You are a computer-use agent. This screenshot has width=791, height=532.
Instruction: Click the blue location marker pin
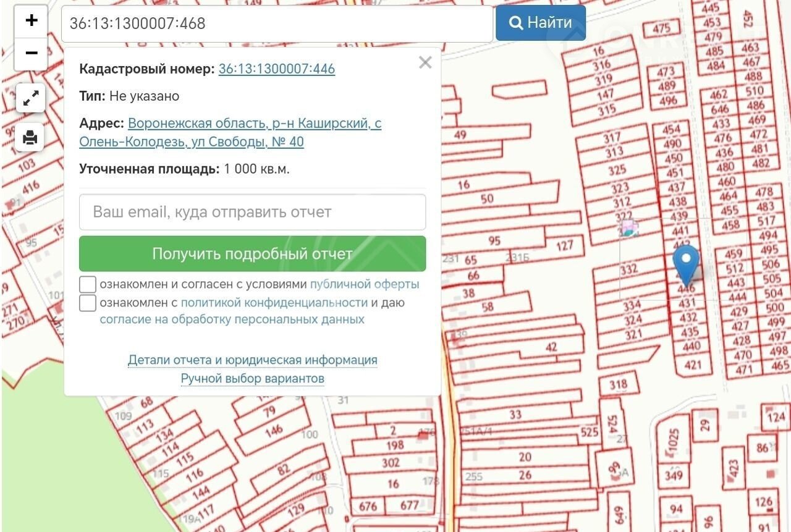click(x=686, y=262)
